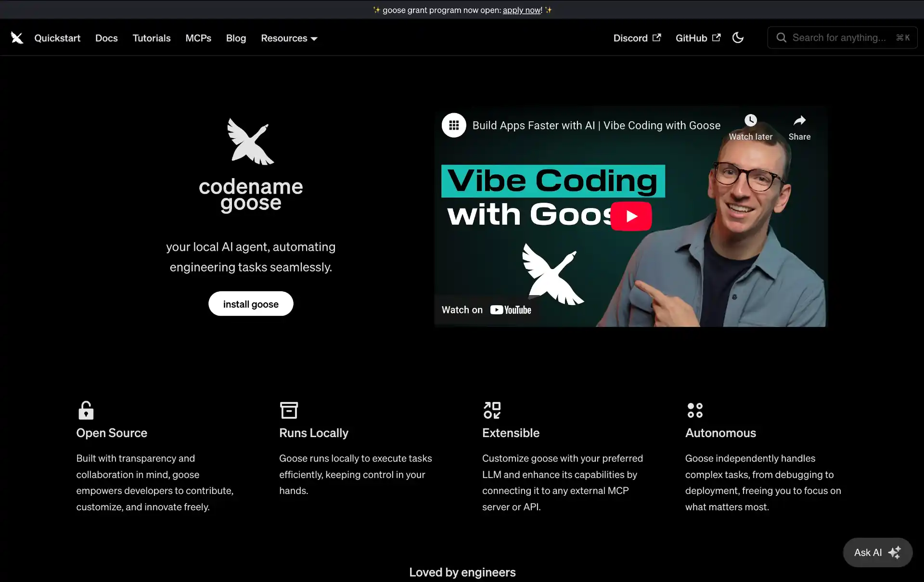924x582 pixels.
Task: Click the Open Source unlock icon
Action: coord(86,410)
